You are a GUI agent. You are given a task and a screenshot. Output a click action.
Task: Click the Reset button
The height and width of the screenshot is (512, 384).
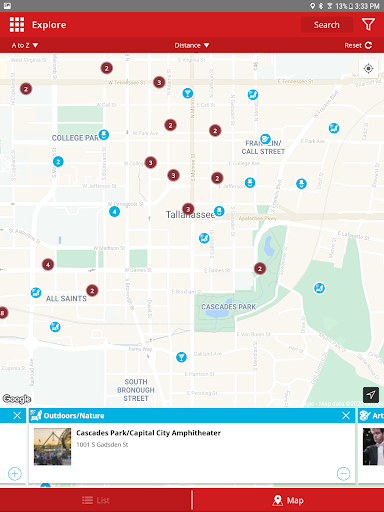pos(358,45)
